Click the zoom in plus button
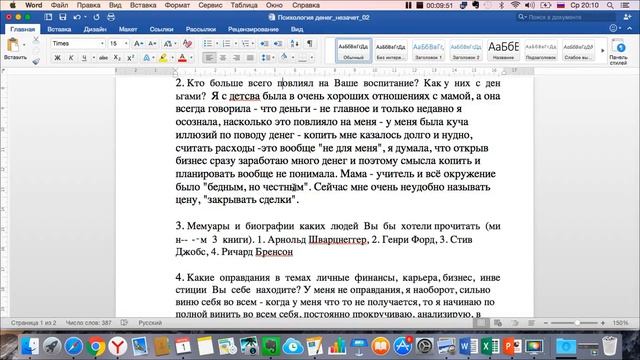 [x=602, y=323]
